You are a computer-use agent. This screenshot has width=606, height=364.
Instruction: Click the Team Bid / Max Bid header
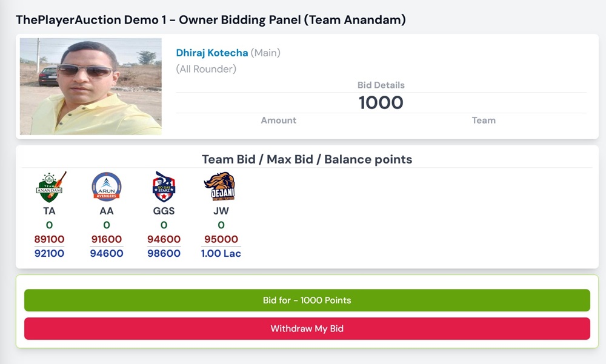click(306, 159)
